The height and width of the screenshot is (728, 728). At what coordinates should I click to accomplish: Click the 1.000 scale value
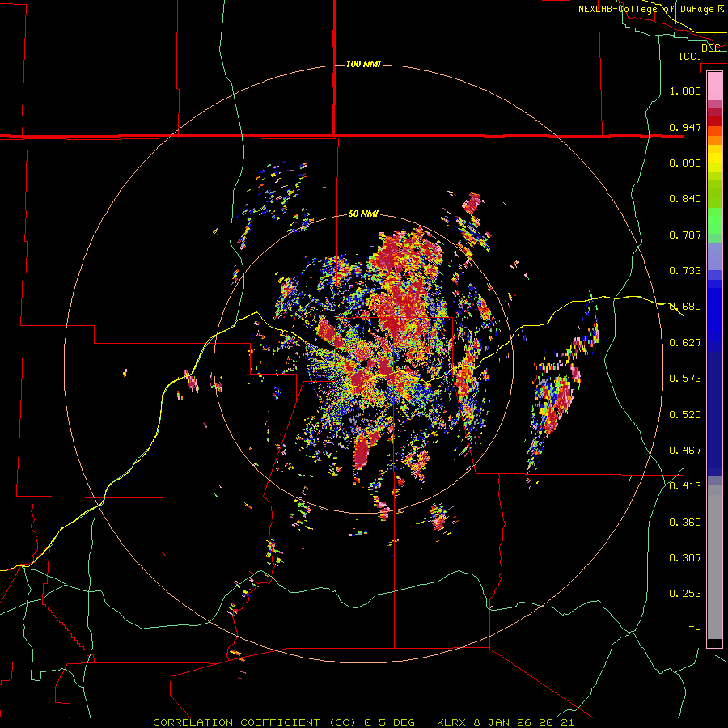click(x=685, y=91)
